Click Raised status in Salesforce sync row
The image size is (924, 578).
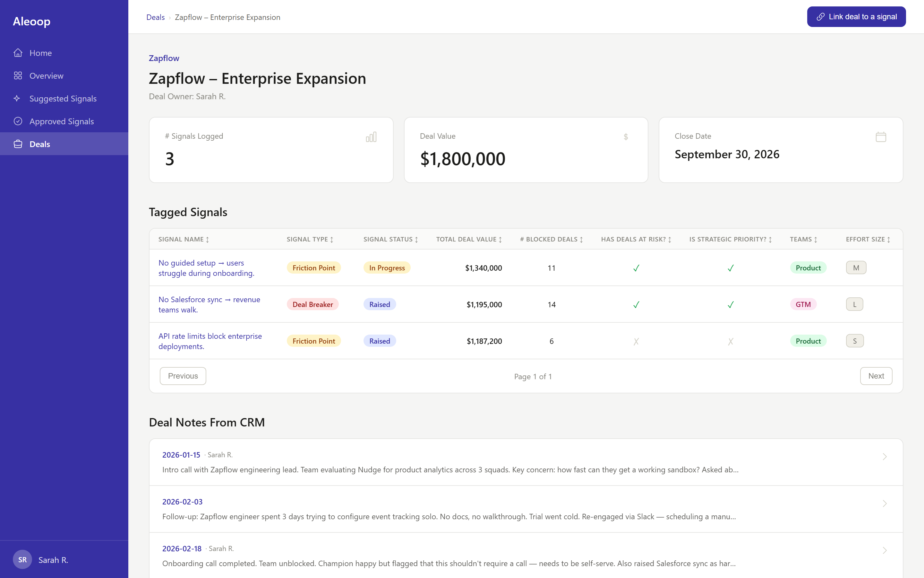380,304
